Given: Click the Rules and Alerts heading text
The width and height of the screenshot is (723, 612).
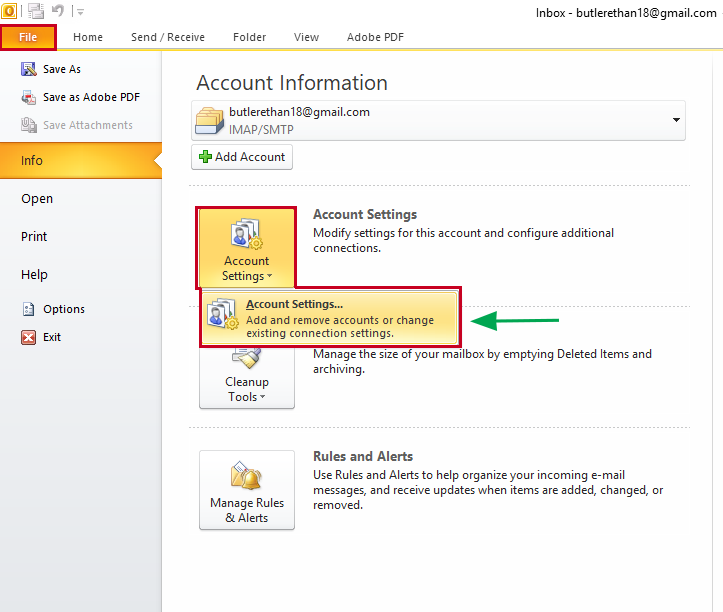Looking at the screenshot, I should pyautogui.click(x=363, y=457).
